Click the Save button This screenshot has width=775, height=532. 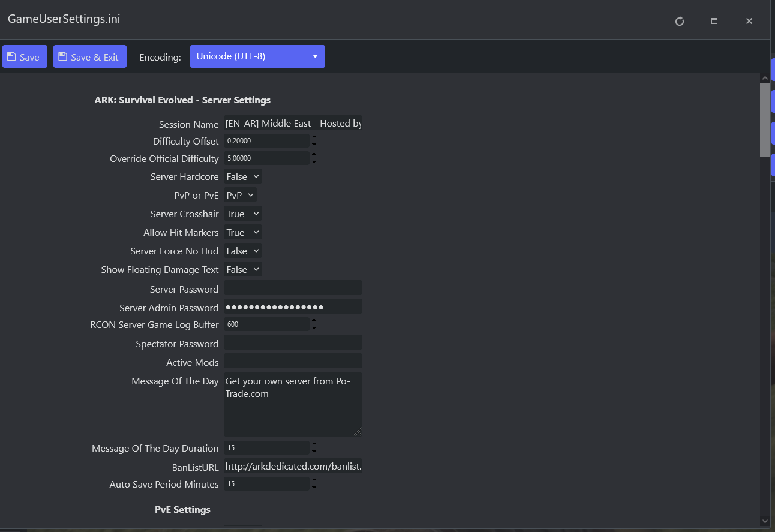pos(25,56)
